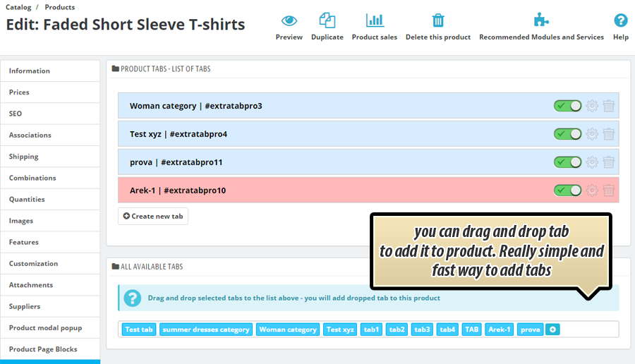Viewport: 635px width, 364px height.
Task: Select the Test xyz chip in available tabs
Action: [x=340, y=329]
